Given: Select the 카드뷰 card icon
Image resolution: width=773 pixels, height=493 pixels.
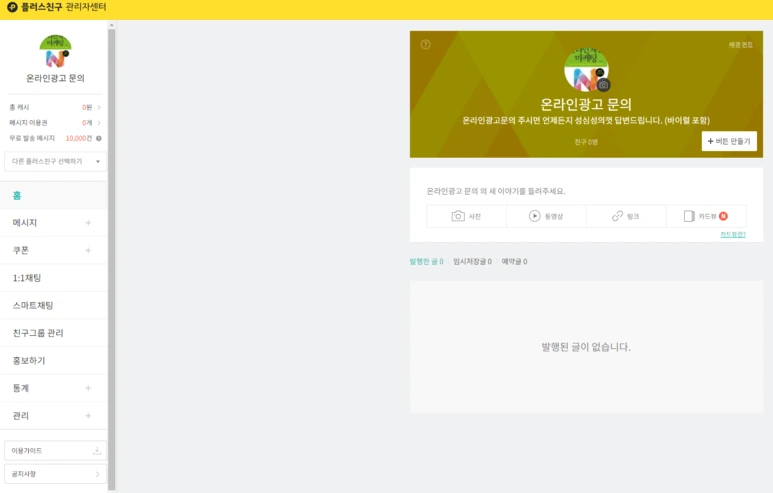Looking at the screenshot, I should 689,216.
